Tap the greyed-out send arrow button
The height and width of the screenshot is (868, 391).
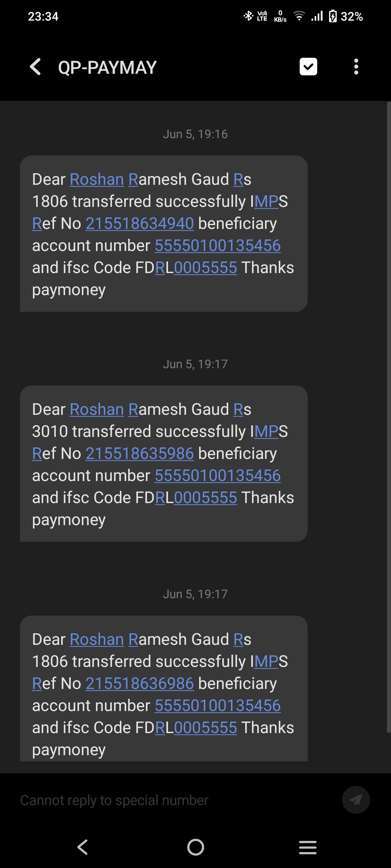pos(356,800)
